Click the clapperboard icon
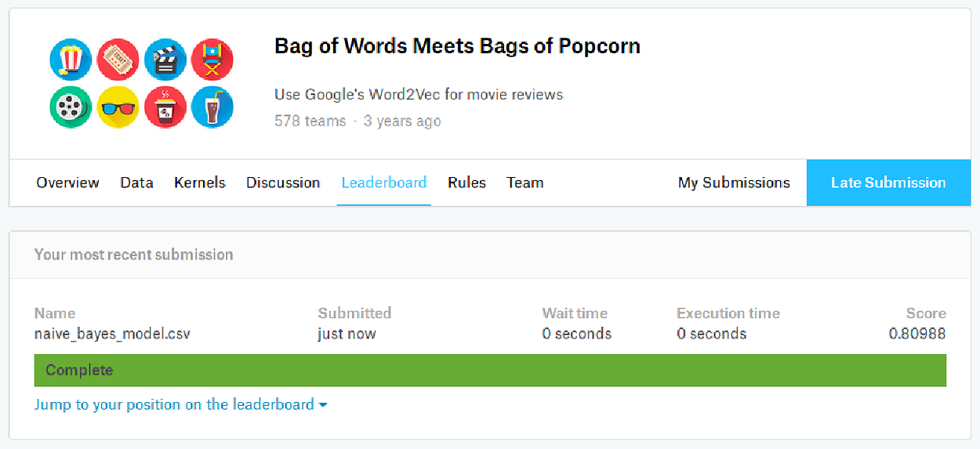This screenshot has height=449, width=980. click(165, 60)
